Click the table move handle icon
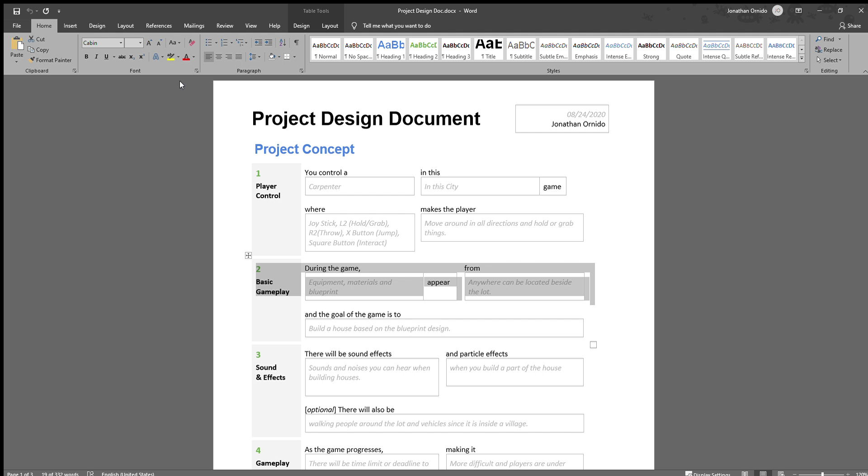This screenshot has width=868, height=476. (248, 256)
